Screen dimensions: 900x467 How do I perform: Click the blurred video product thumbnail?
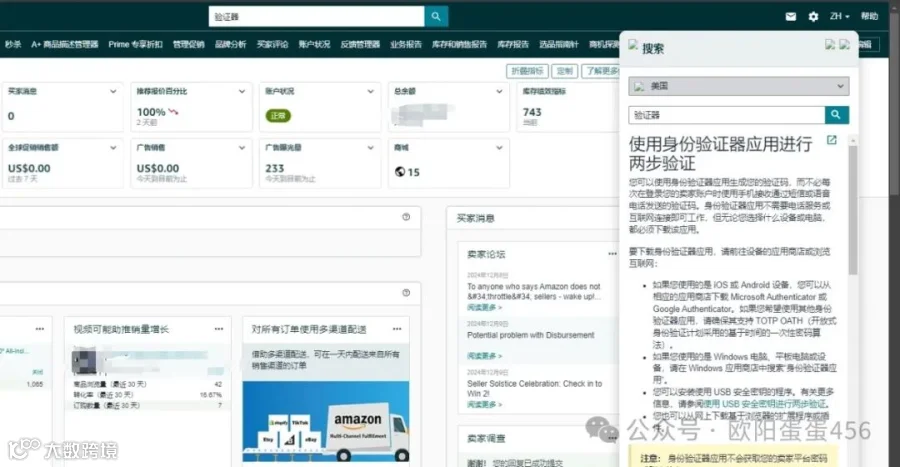84,360
